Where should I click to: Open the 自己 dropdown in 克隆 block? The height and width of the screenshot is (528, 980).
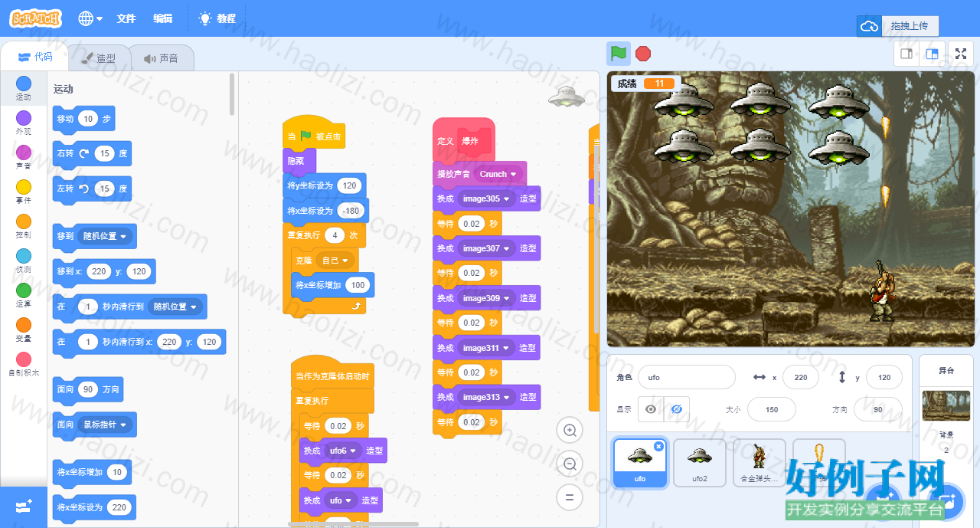(335, 261)
